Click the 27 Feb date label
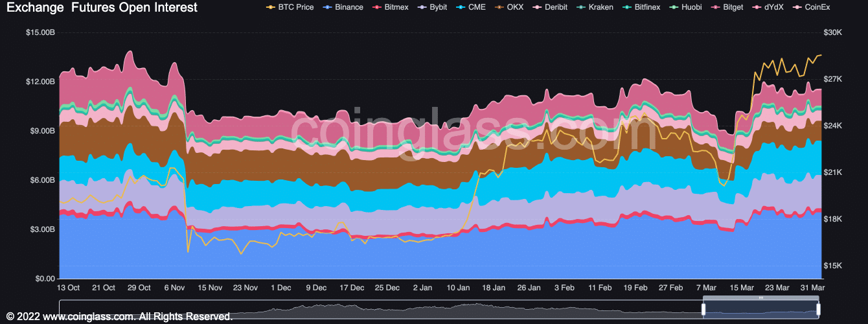This screenshot has height=324, width=868. (x=672, y=288)
